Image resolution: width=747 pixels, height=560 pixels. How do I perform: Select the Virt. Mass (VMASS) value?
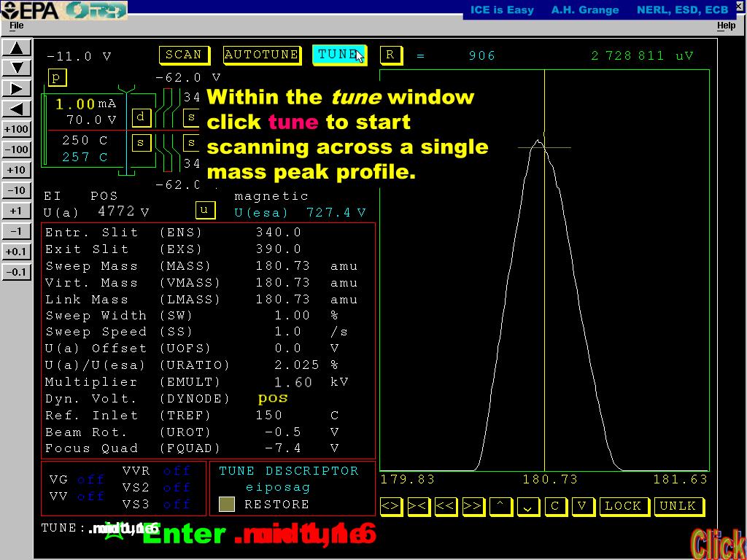283,282
